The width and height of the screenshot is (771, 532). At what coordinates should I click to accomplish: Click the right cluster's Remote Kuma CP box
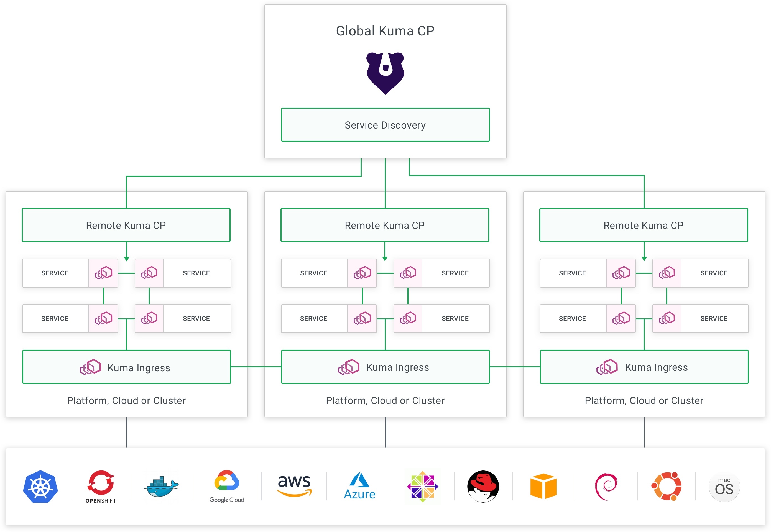point(643,225)
